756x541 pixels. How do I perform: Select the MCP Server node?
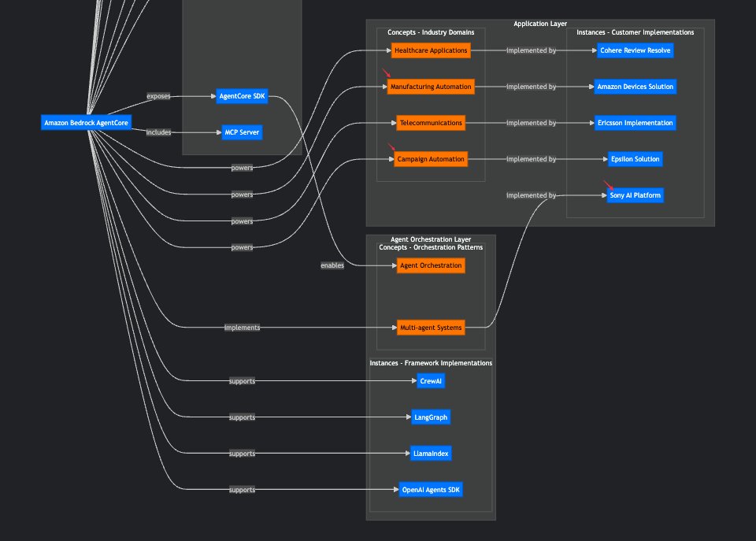(x=242, y=132)
